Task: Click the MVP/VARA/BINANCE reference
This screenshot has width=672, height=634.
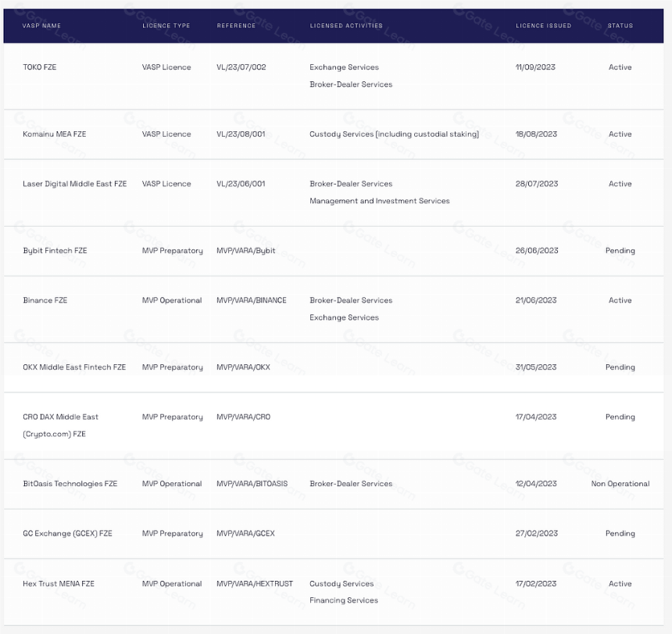Action: coord(252,300)
